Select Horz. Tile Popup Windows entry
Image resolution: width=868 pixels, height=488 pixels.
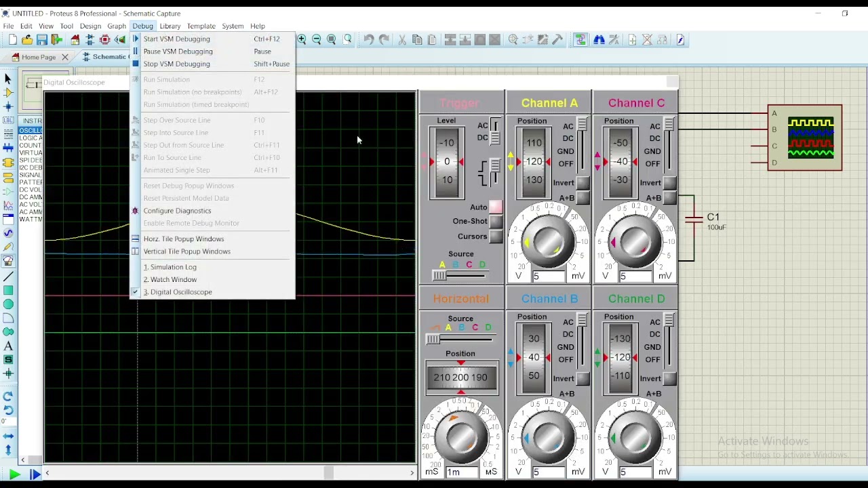[x=213, y=239]
